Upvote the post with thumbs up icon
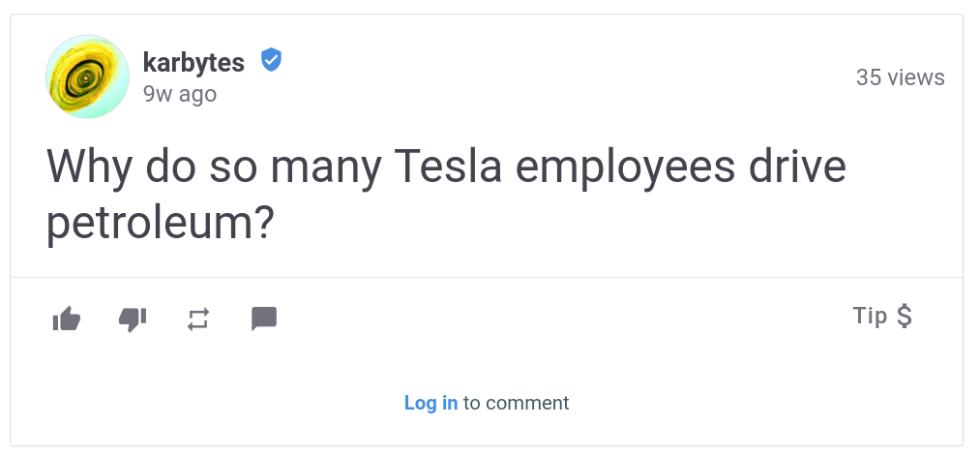Viewport: 980px width, 457px height. 67,319
